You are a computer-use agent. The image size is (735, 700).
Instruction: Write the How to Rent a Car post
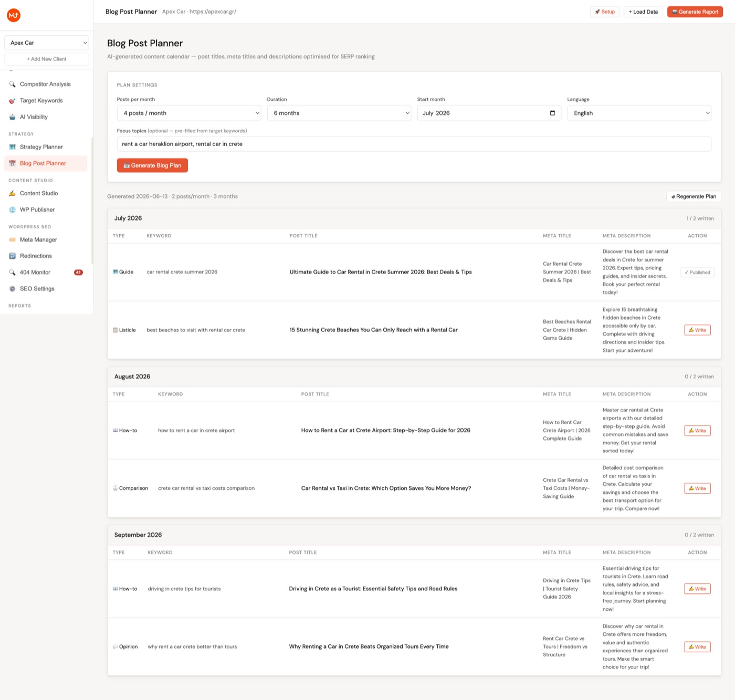pos(697,431)
